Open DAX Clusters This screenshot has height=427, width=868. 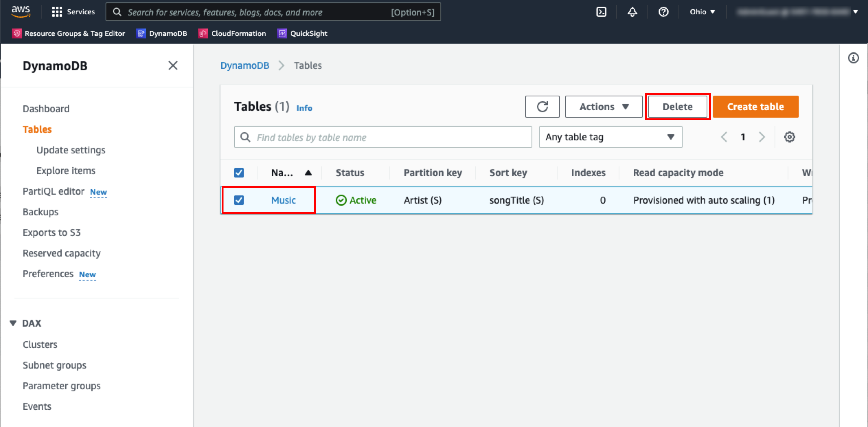(40, 344)
